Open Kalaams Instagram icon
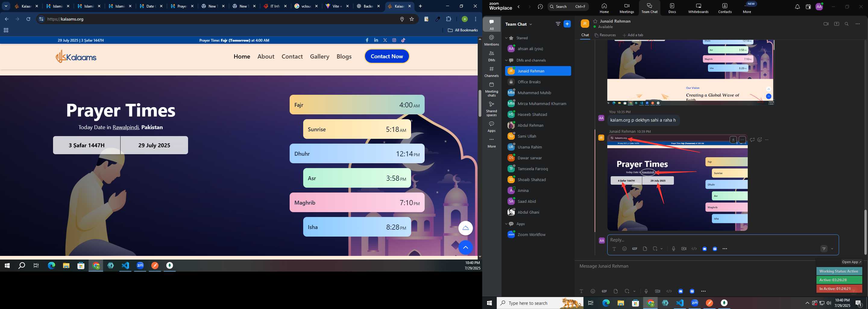This screenshot has height=309, width=868. (x=394, y=40)
